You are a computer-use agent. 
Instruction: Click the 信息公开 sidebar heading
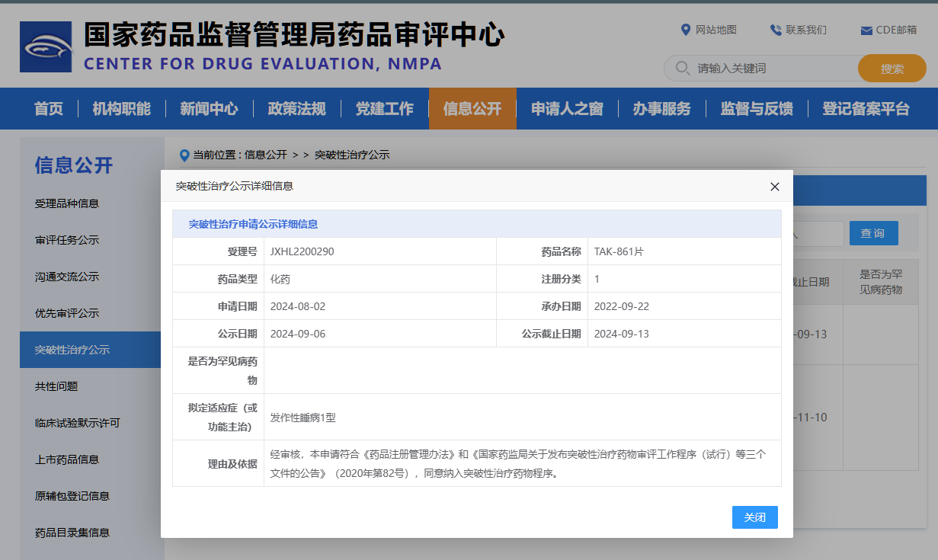[74, 165]
